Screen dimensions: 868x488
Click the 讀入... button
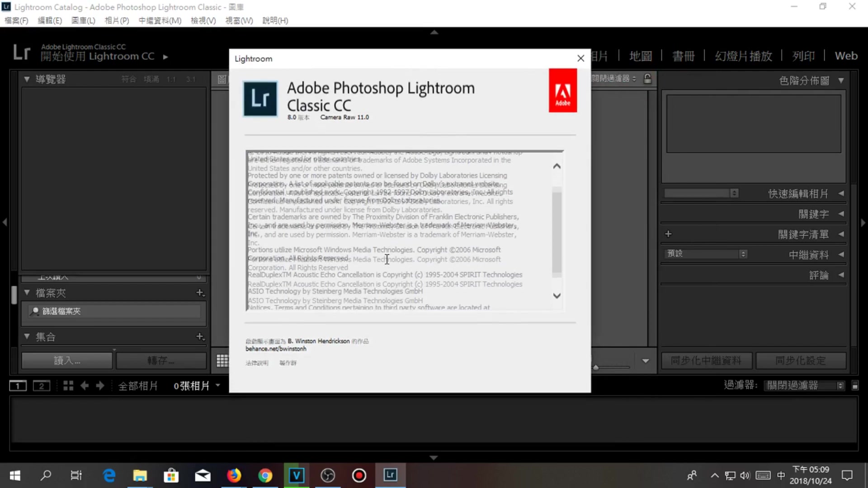pyautogui.click(x=66, y=360)
